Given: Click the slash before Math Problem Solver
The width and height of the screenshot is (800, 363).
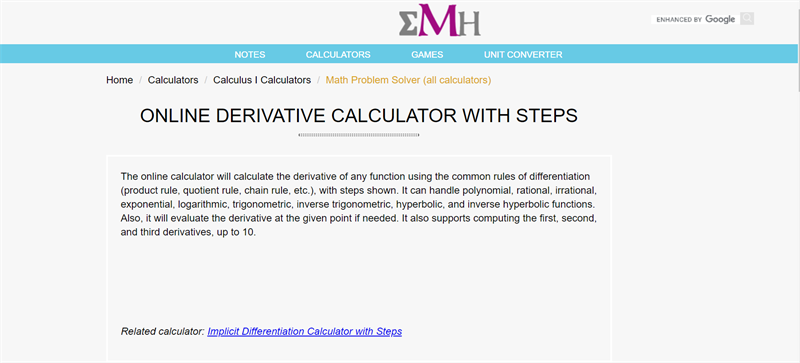Looking at the screenshot, I should pos(318,80).
